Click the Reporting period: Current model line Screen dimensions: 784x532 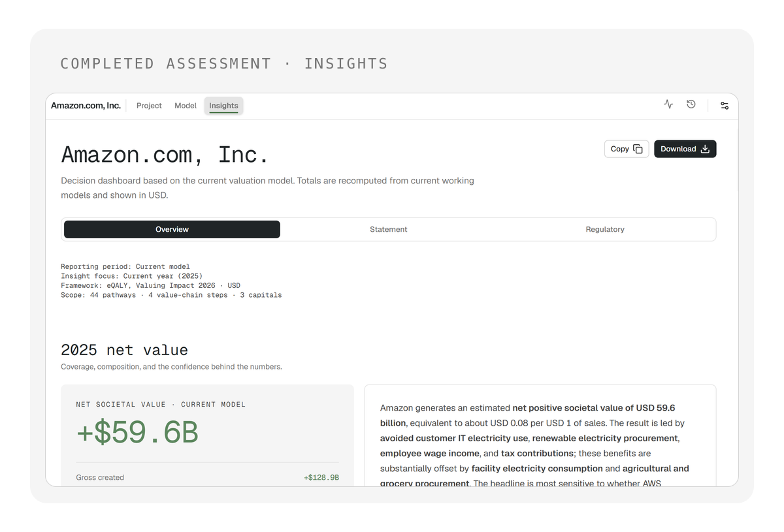[x=125, y=266]
